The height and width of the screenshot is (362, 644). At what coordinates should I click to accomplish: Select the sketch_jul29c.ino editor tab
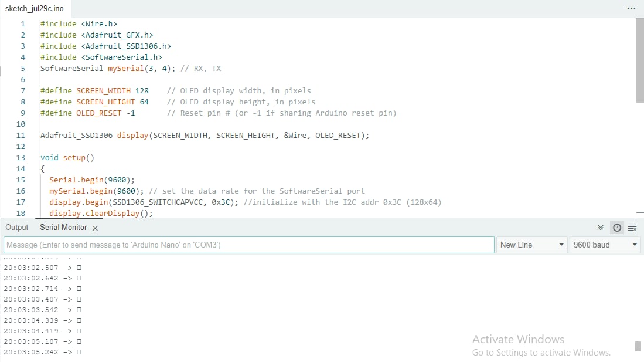[35, 9]
